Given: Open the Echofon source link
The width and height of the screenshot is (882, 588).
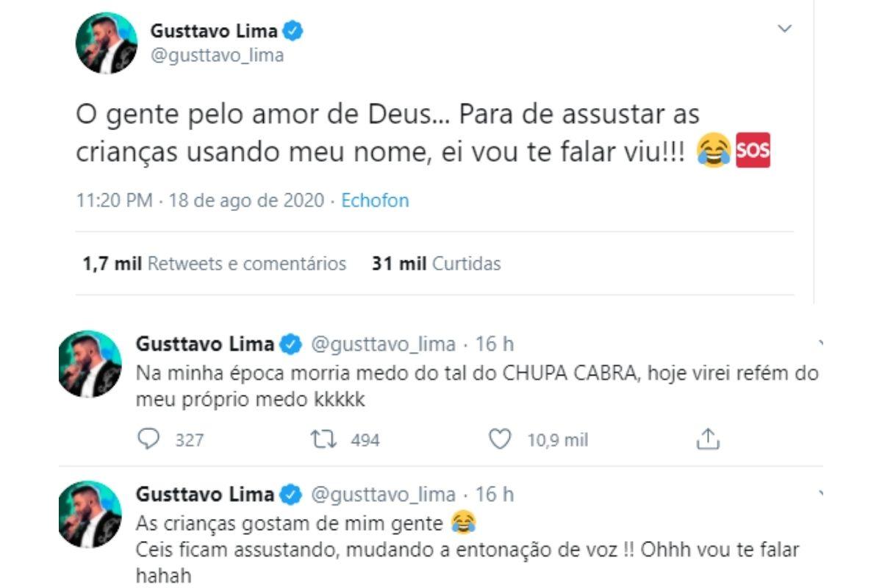Looking at the screenshot, I should click(375, 201).
